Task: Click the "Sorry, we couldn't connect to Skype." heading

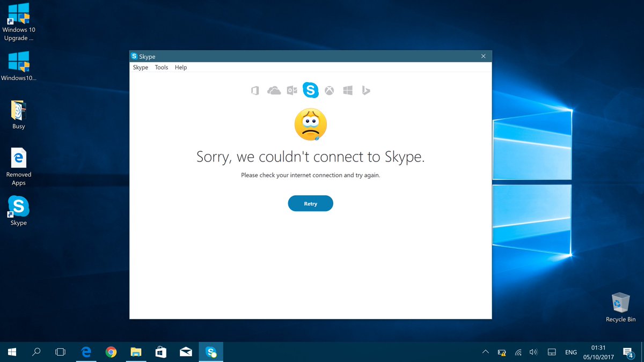Action: point(311,157)
